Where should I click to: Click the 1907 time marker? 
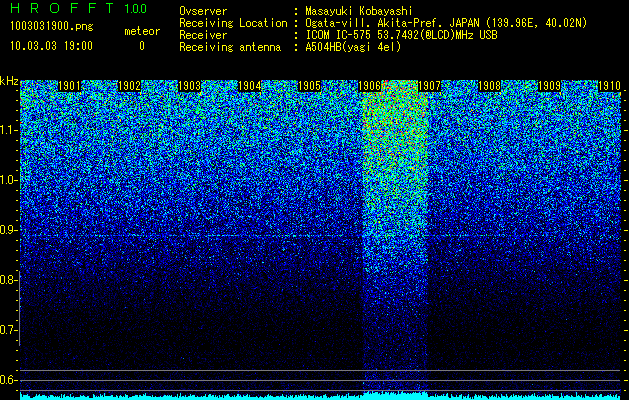click(430, 86)
